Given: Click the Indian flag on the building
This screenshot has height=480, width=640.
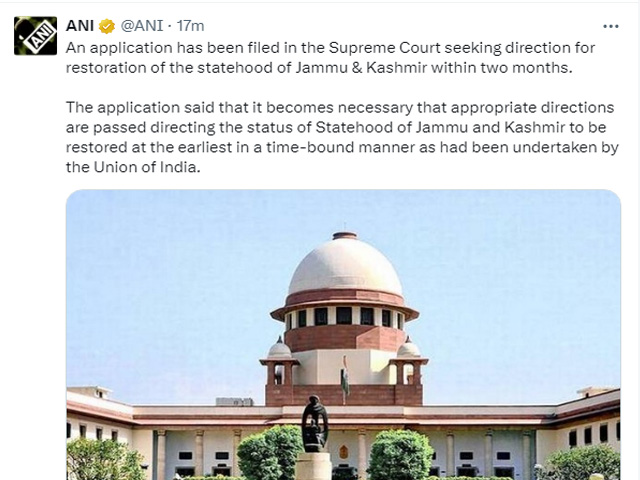Looking at the screenshot, I should coord(345,378).
